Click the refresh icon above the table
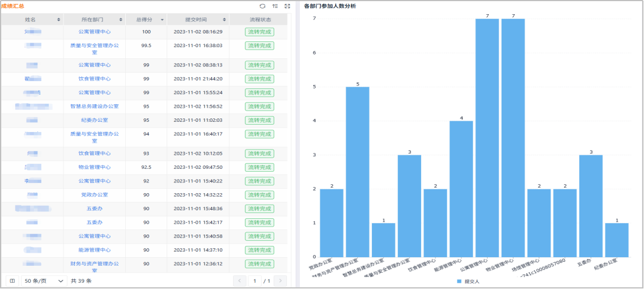 pyautogui.click(x=262, y=6)
